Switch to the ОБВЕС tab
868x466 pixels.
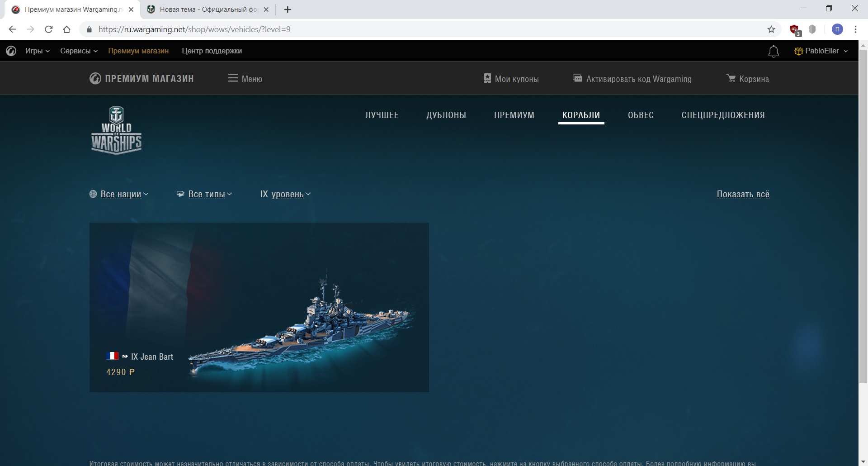point(641,115)
